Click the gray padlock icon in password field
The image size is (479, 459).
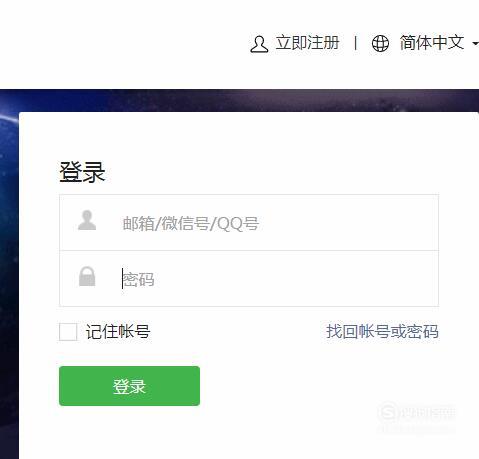tap(87, 276)
